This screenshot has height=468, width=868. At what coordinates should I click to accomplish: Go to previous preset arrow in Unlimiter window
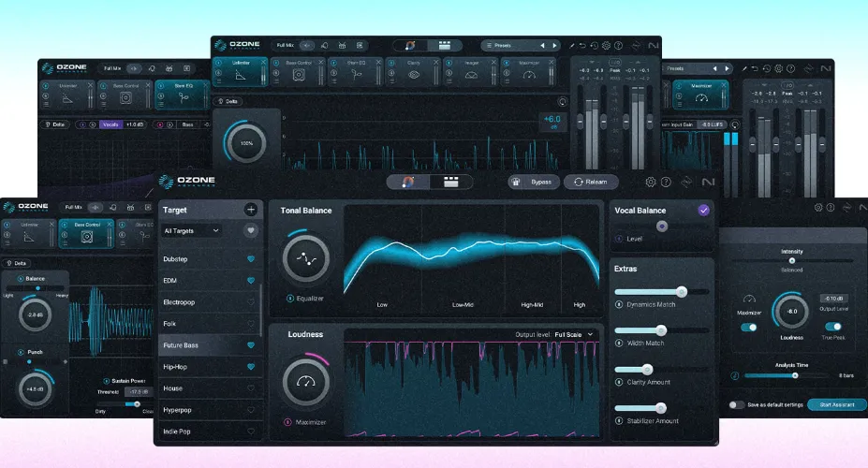tap(542, 45)
